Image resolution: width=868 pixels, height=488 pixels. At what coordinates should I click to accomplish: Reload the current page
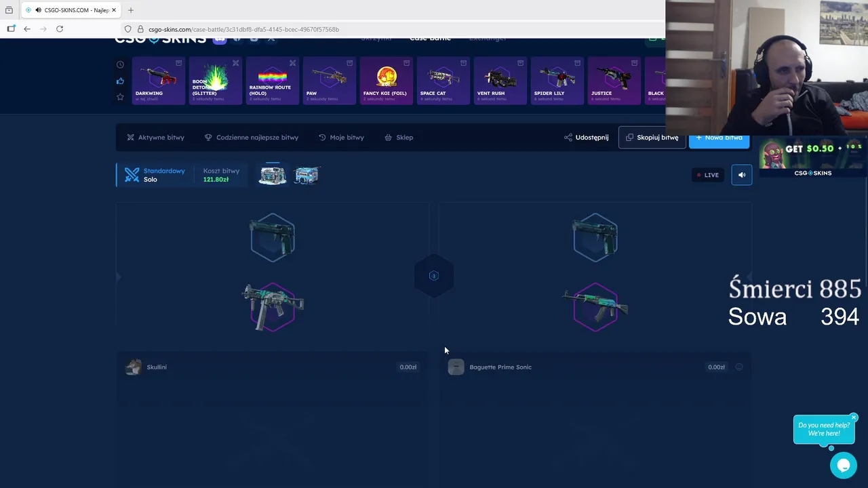60,29
